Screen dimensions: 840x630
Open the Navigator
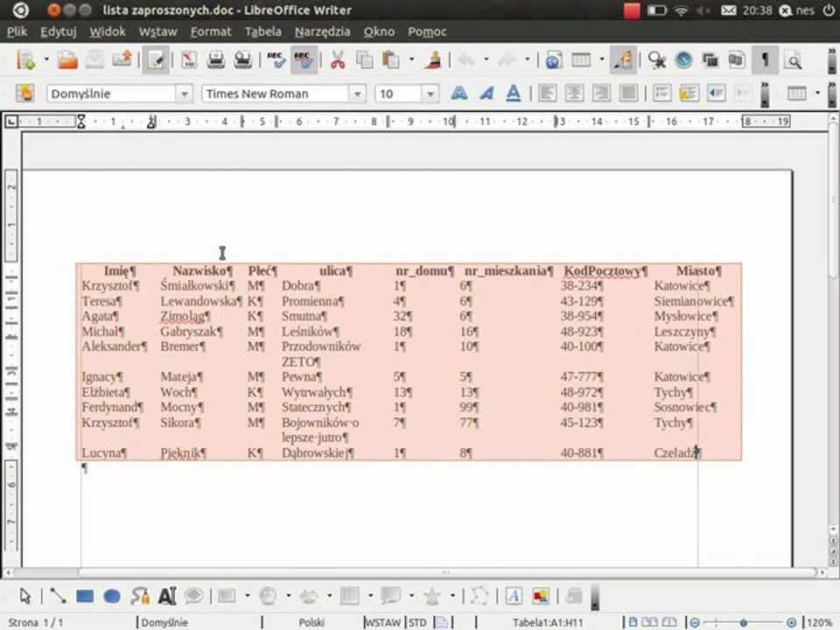click(x=683, y=59)
